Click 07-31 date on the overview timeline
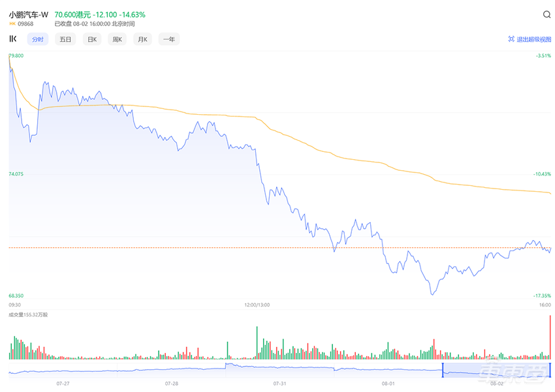This screenshot has height=392, width=555. coord(280,384)
